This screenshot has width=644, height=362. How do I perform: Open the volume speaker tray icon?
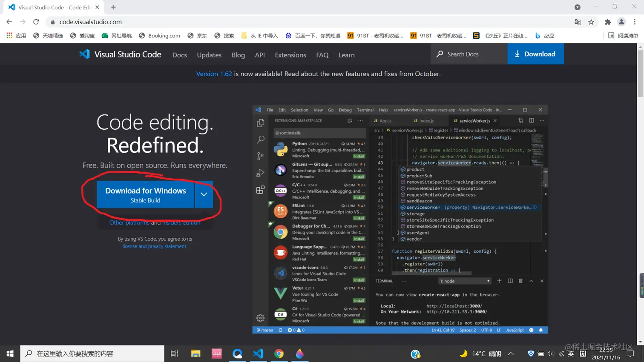pos(550,353)
